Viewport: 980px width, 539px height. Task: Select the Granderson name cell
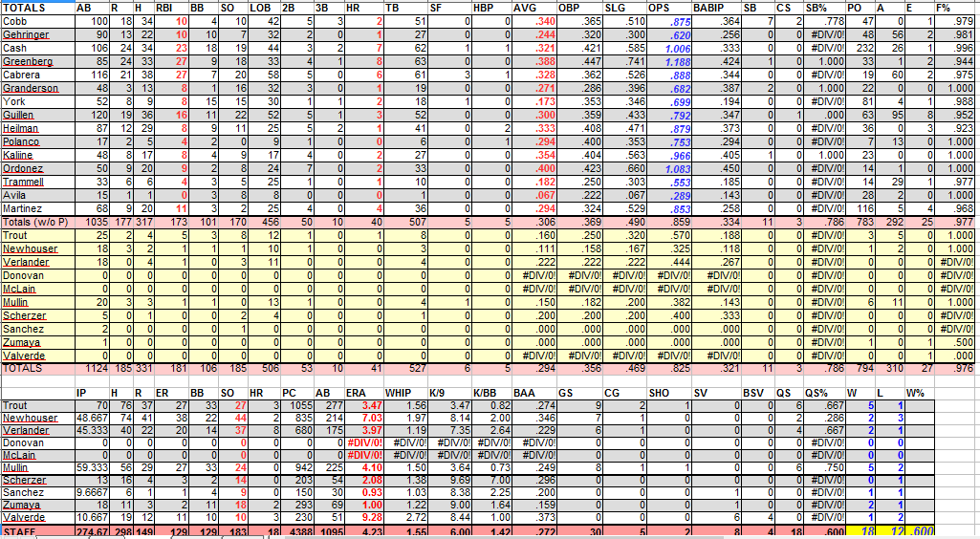(37, 88)
